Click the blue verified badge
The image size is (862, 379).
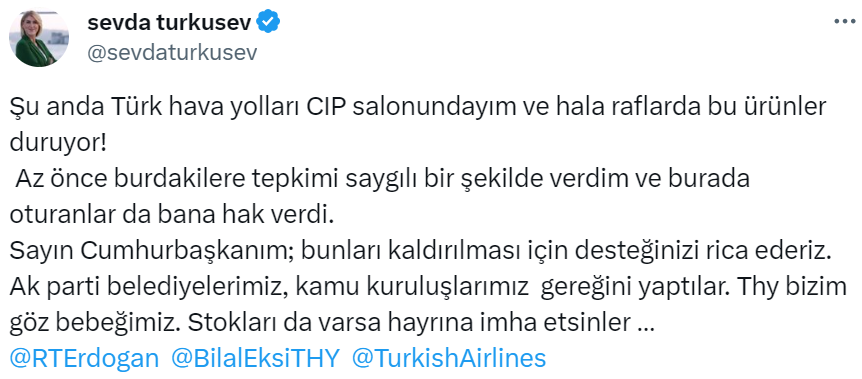(269, 21)
